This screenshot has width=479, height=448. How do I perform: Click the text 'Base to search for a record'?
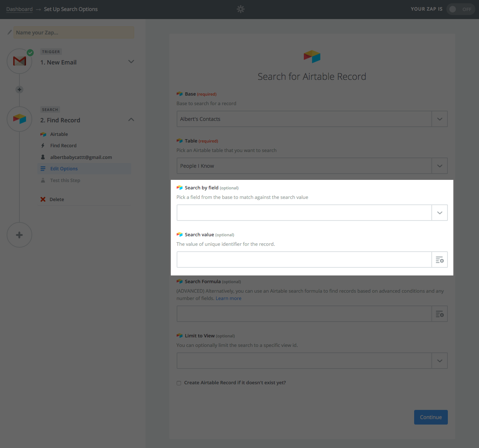(x=206, y=104)
